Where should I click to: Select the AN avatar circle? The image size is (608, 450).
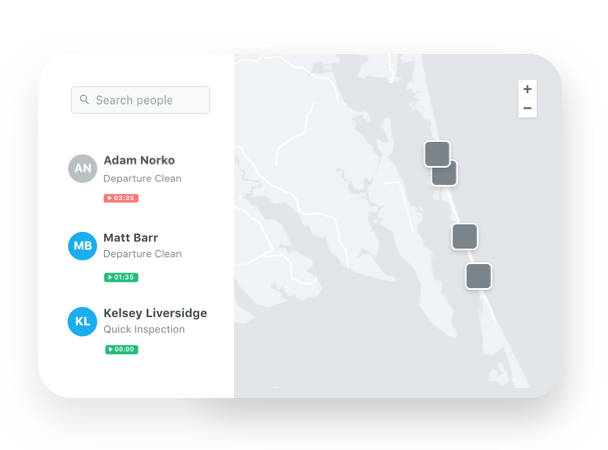click(83, 169)
